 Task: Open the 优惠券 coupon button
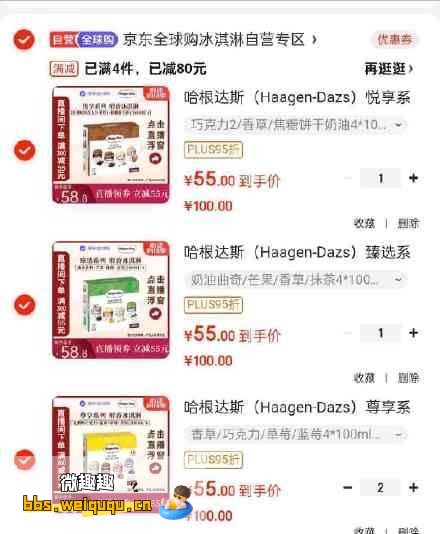pos(394,40)
